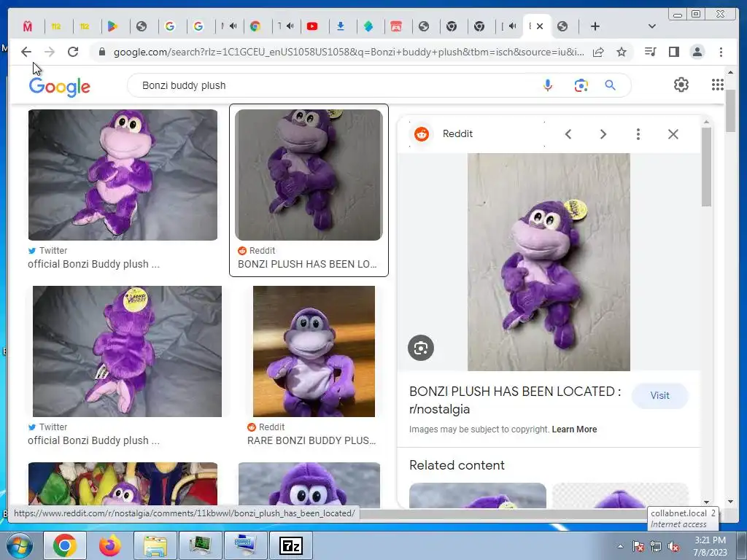
Task: Open Google quick settings gear
Action: point(681,85)
